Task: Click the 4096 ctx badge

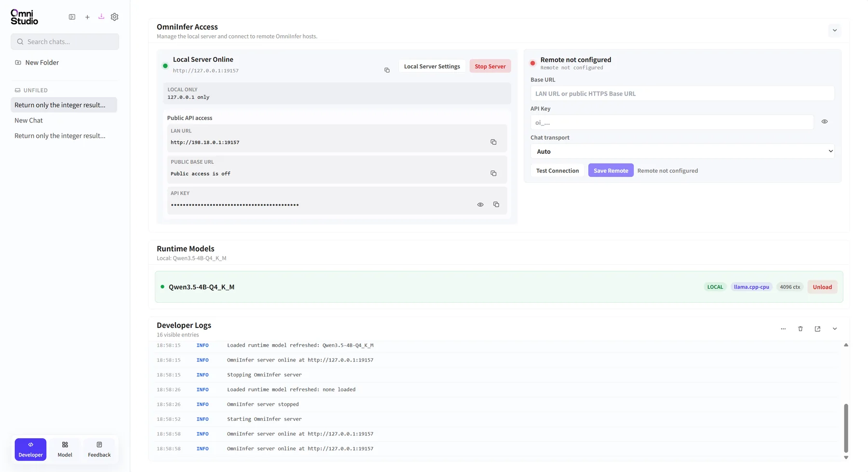Action: pos(790,287)
